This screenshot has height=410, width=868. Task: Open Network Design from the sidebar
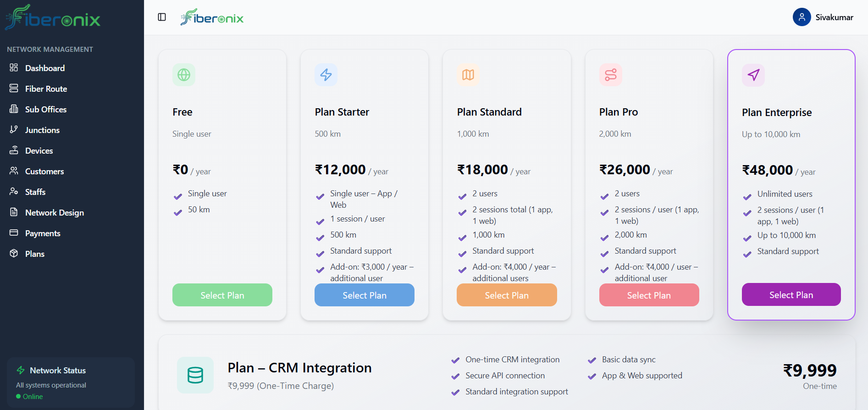tap(54, 213)
